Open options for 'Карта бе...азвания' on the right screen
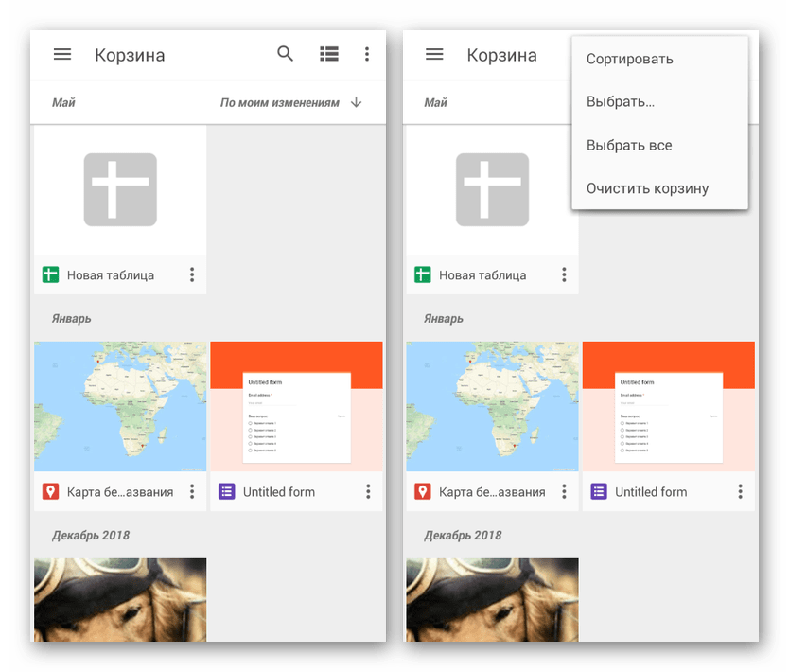The image size is (789, 672). pos(564,491)
